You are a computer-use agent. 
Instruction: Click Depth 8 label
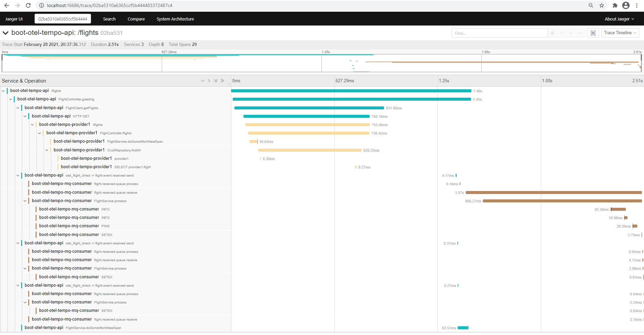coord(156,44)
